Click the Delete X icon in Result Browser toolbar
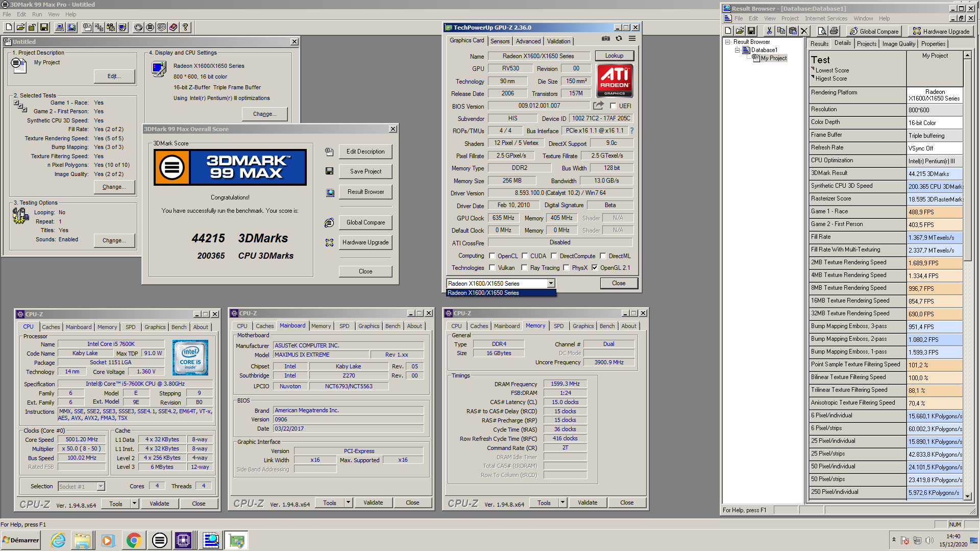Screen dimensions: 980x551 coord(804,31)
